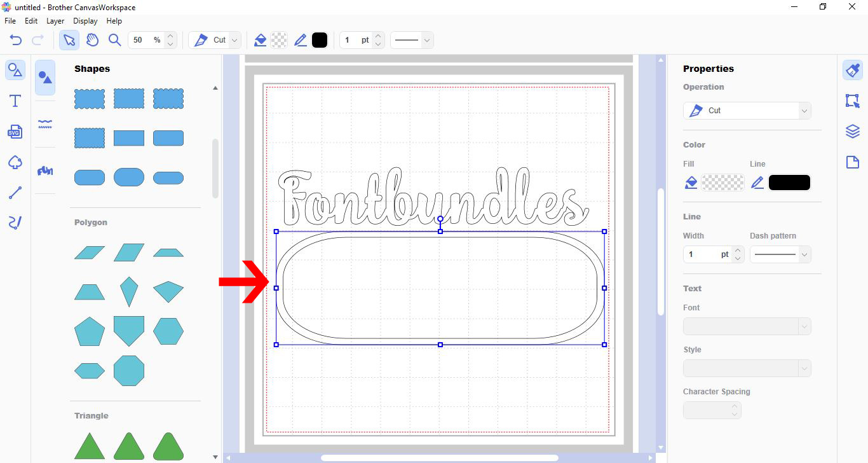Viewport: 868px width, 463px height.
Task: Insert the hexagon polygon shape
Action: pos(168,331)
